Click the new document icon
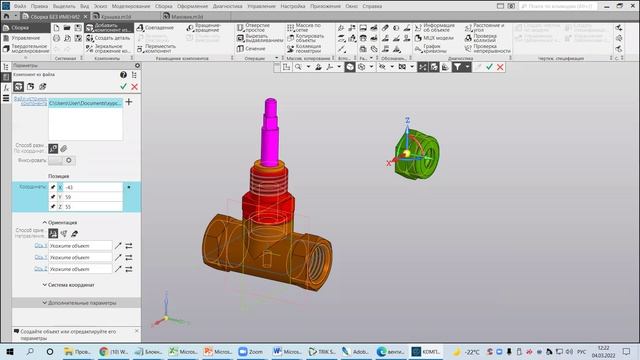 (56, 28)
